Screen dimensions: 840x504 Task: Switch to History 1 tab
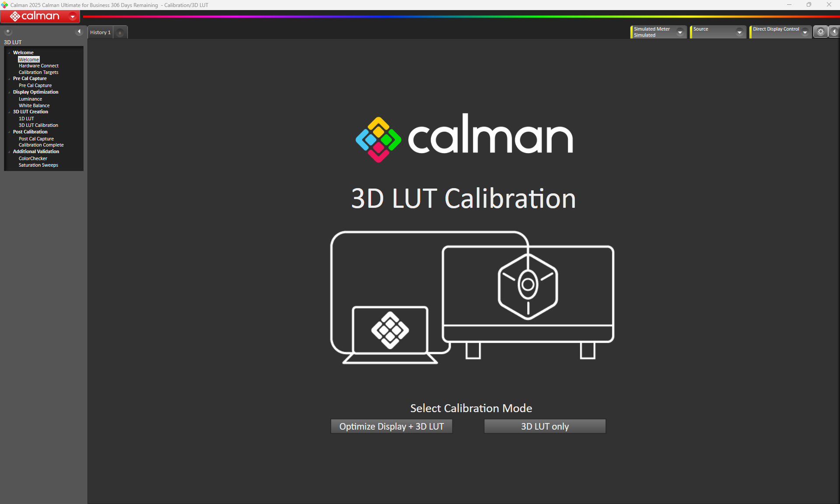[x=100, y=32]
